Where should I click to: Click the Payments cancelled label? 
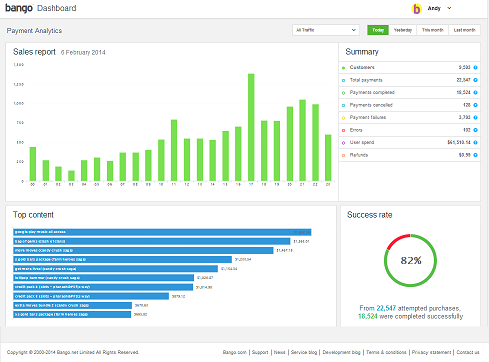pos(371,105)
